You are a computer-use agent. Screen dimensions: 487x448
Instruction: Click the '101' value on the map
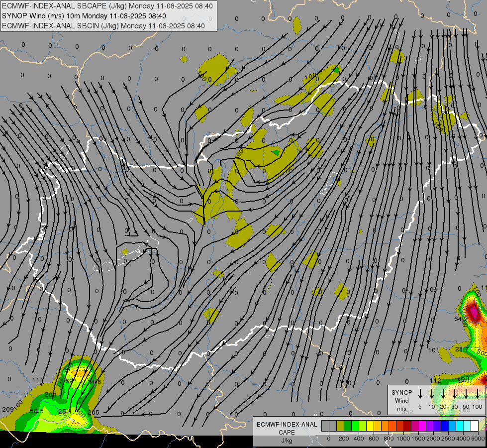(x=434, y=350)
